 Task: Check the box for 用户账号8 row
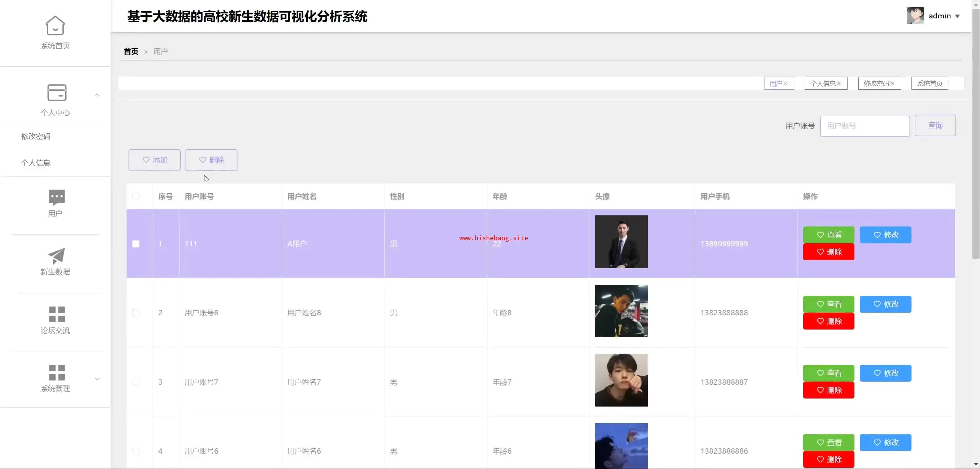136,313
